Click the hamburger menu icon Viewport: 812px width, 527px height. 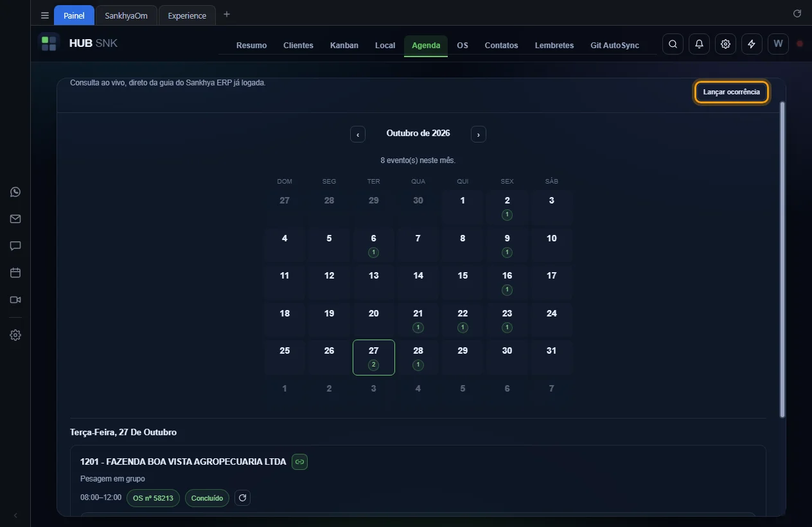(45, 15)
